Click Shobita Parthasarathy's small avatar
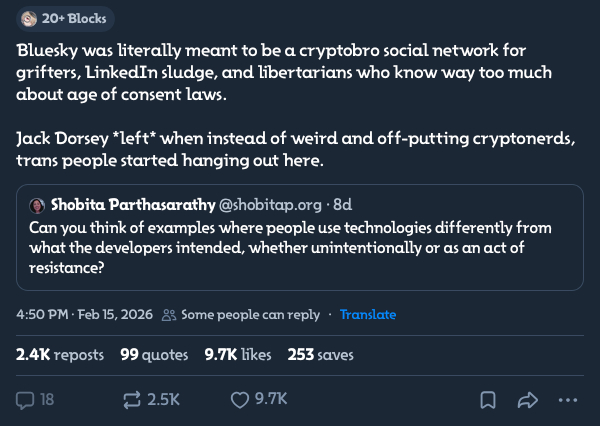Screen dimensions: 600x426 point(38,205)
